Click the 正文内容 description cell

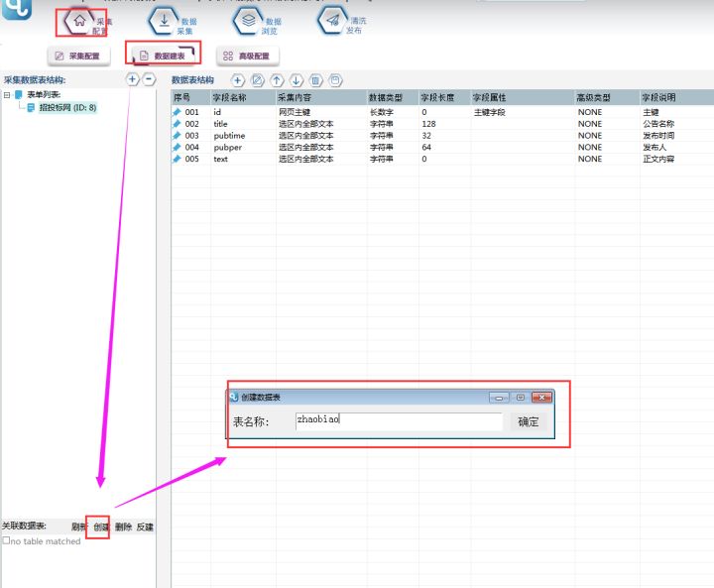coord(658,159)
